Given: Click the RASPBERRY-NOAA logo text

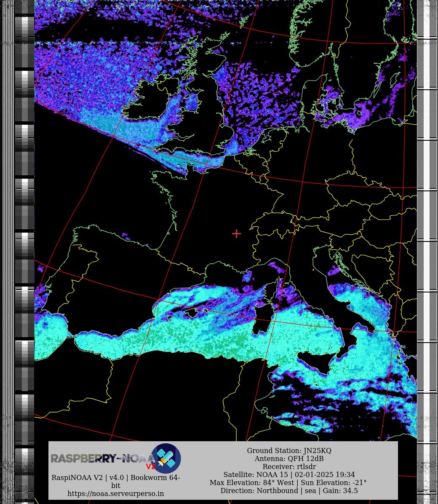Looking at the screenshot, I should point(101,458).
